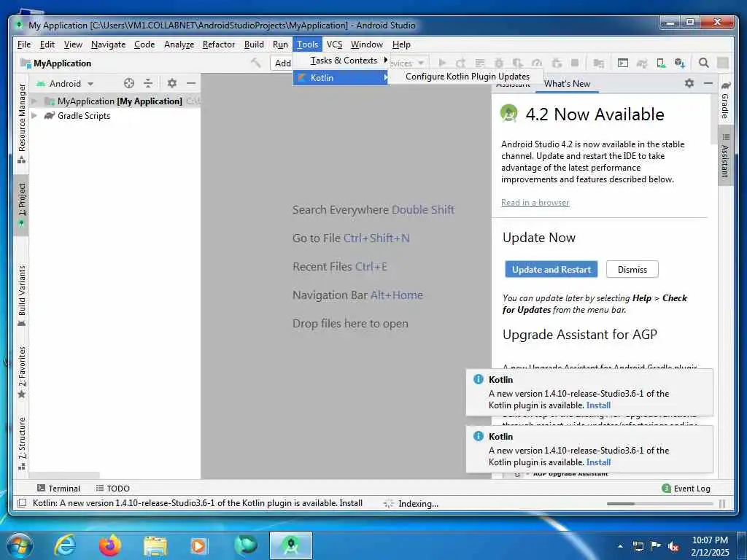
Task: Select the Kotlin item in Tools menu
Action: click(x=341, y=77)
